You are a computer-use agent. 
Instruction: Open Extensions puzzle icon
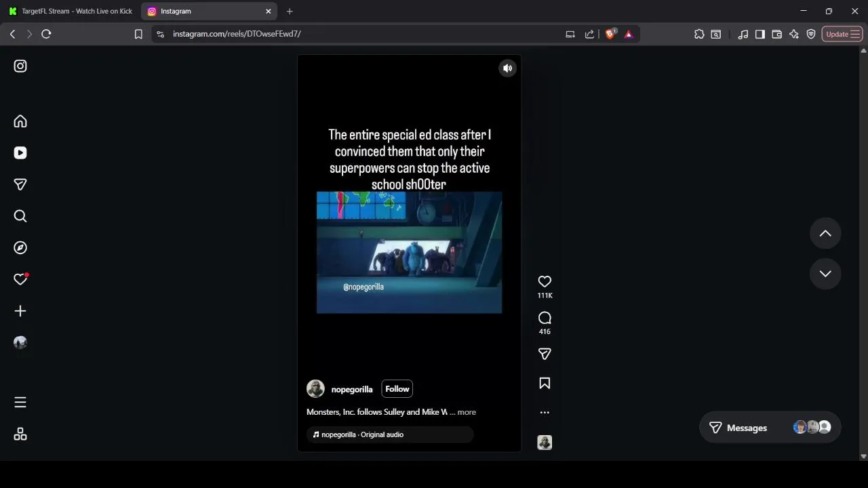(x=699, y=34)
